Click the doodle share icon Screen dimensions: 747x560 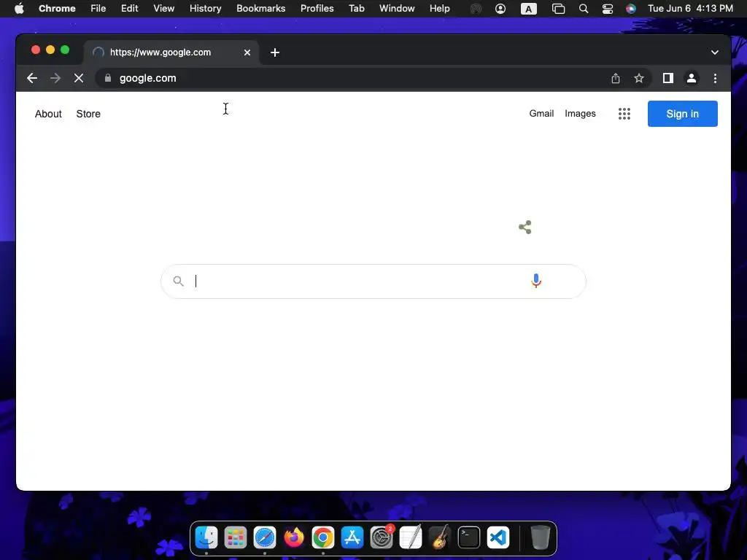tap(525, 227)
